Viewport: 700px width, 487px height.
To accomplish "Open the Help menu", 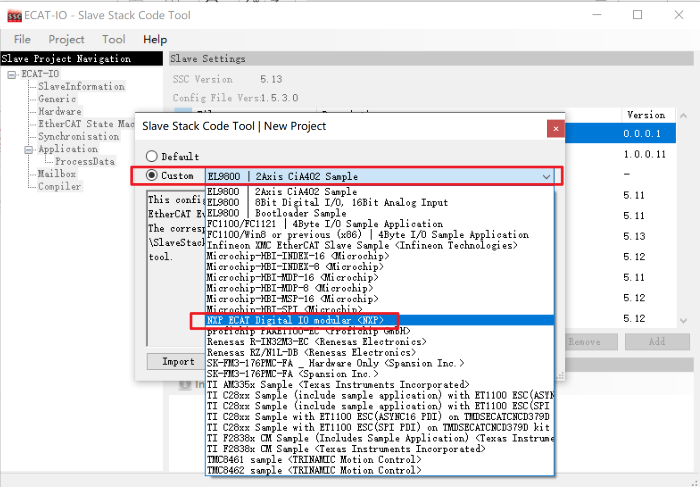I will click(x=155, y=39).
